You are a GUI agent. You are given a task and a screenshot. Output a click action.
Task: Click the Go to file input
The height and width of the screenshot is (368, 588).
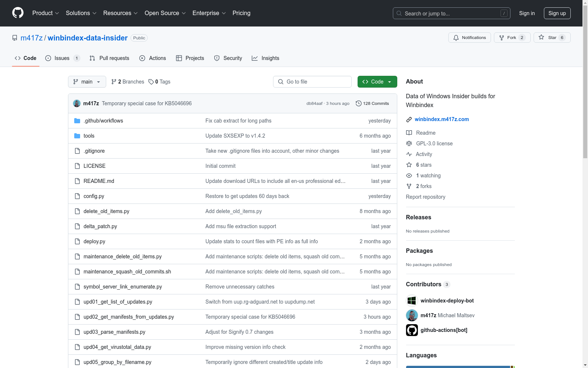click(x=312, y=82)
